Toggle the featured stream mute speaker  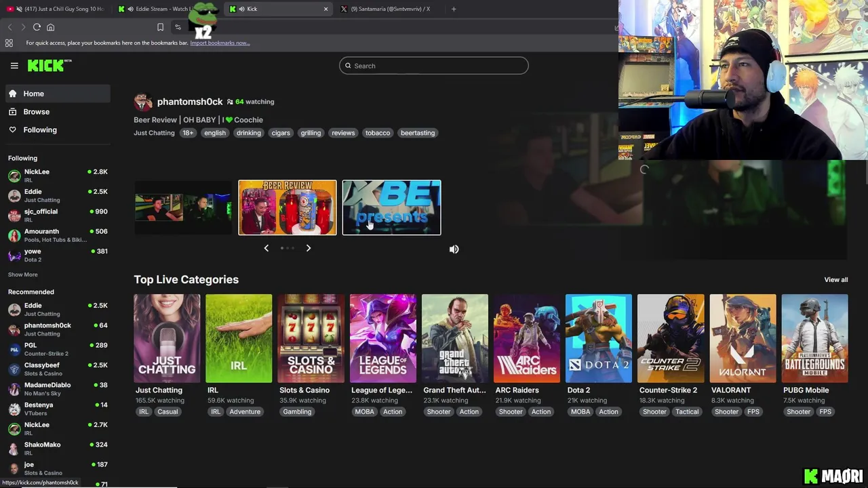click(x=454, y=249)
